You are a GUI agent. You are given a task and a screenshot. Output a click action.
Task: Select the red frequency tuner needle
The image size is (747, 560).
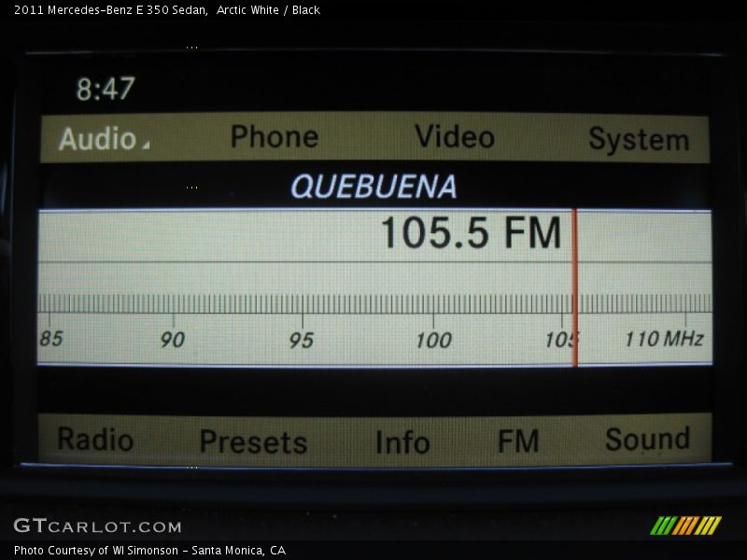coord(575,288)
